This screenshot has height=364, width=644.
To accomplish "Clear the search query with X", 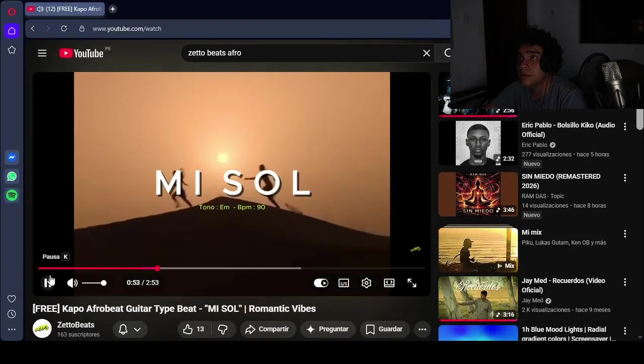I will click(x=427, y=53).
